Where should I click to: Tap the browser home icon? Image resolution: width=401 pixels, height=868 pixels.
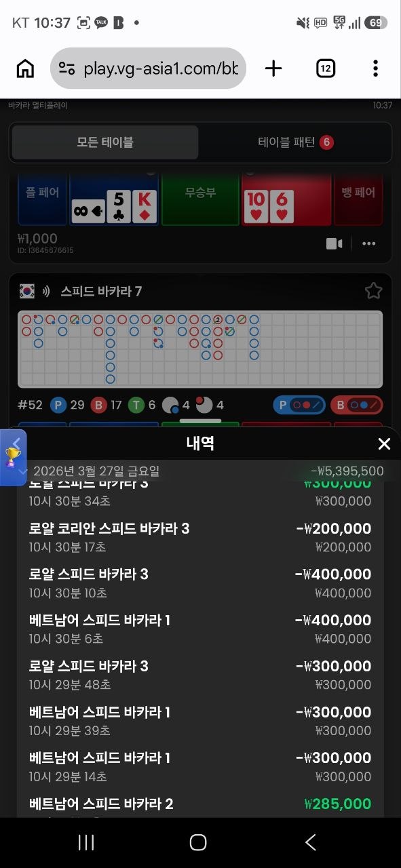tap(25, 68)
